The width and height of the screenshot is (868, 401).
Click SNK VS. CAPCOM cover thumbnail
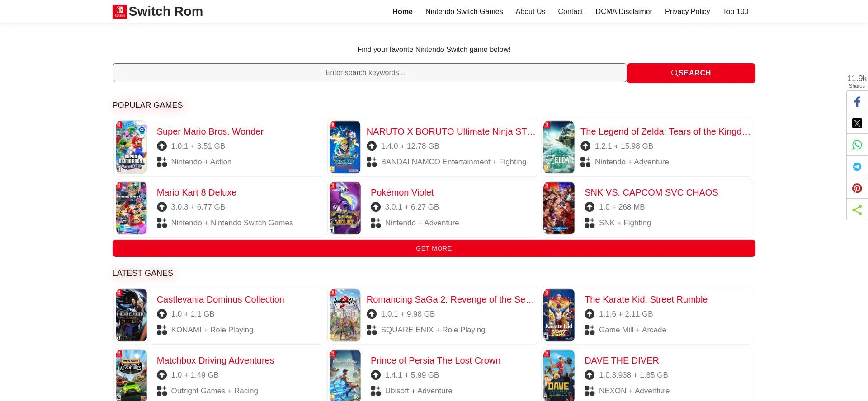559,208
